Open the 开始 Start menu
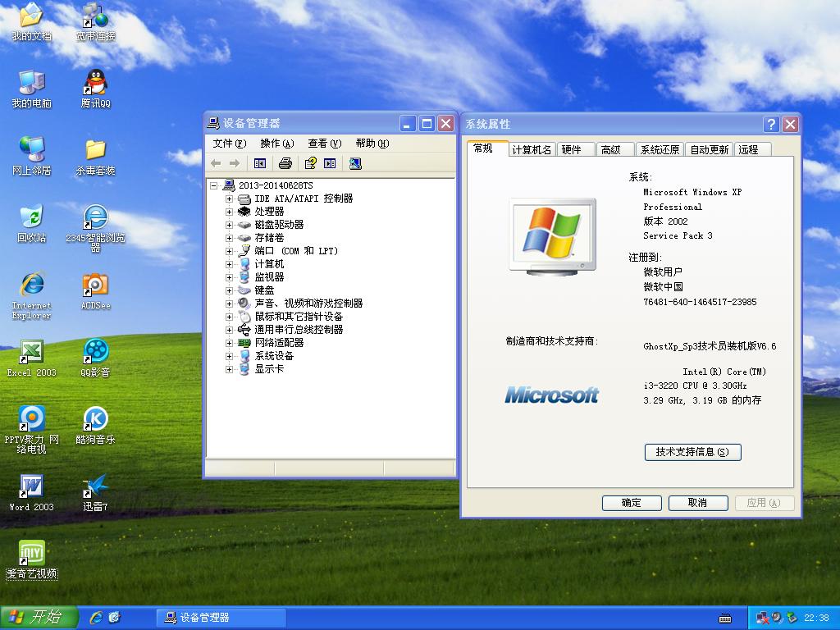This screenshot has height=630, width=840. [39, 618]
